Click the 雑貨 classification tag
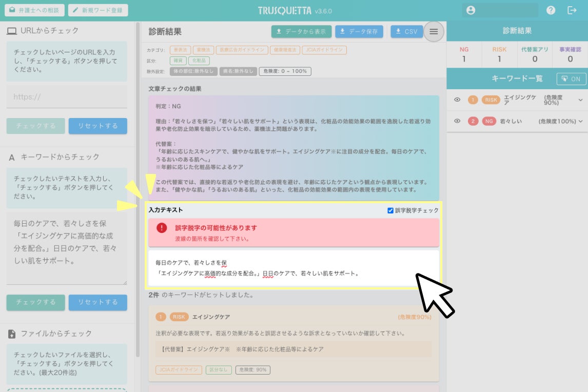Screen dimensions: 588x392 (178, 61)
